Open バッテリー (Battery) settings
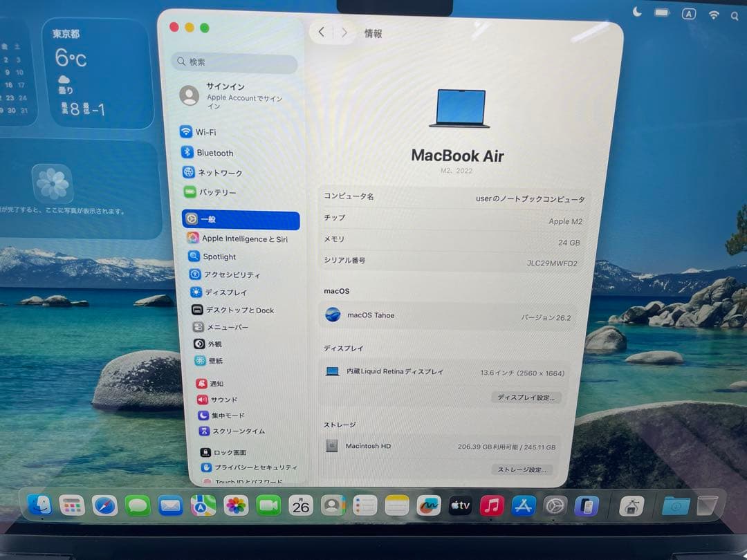 tap(217, 192)
